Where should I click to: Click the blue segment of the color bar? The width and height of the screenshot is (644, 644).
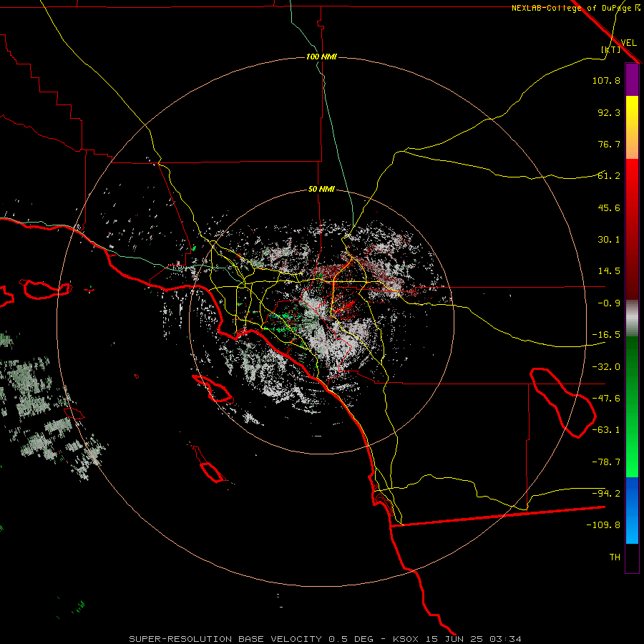pos(632,510)
